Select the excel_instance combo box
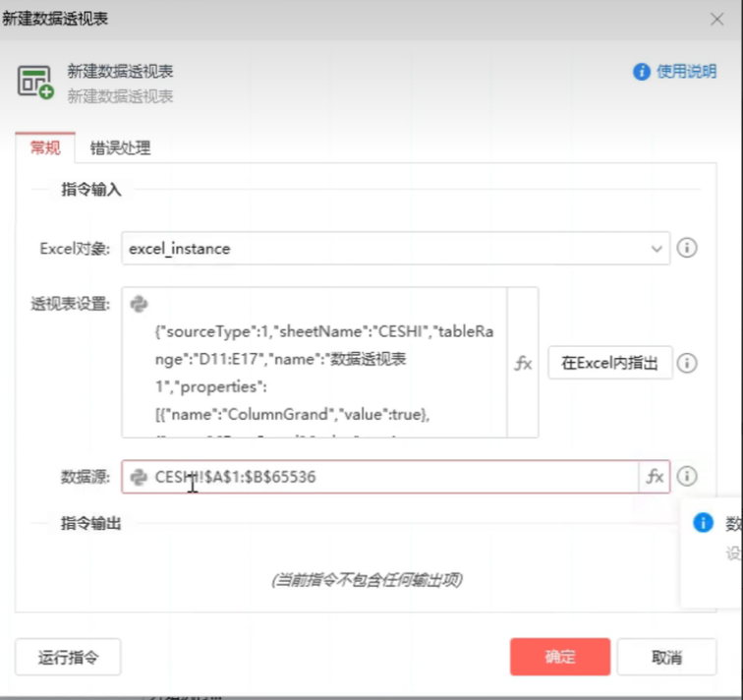Viewport: 743px width, 700px height. click(396, 249)
